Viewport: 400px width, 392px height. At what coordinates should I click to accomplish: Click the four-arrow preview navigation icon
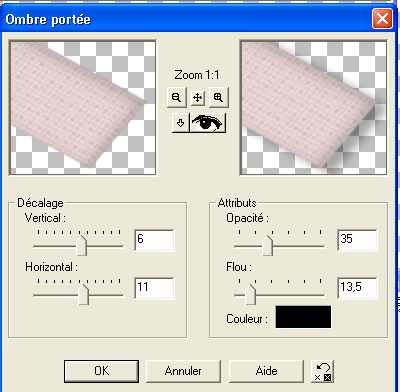pos(197,97)
